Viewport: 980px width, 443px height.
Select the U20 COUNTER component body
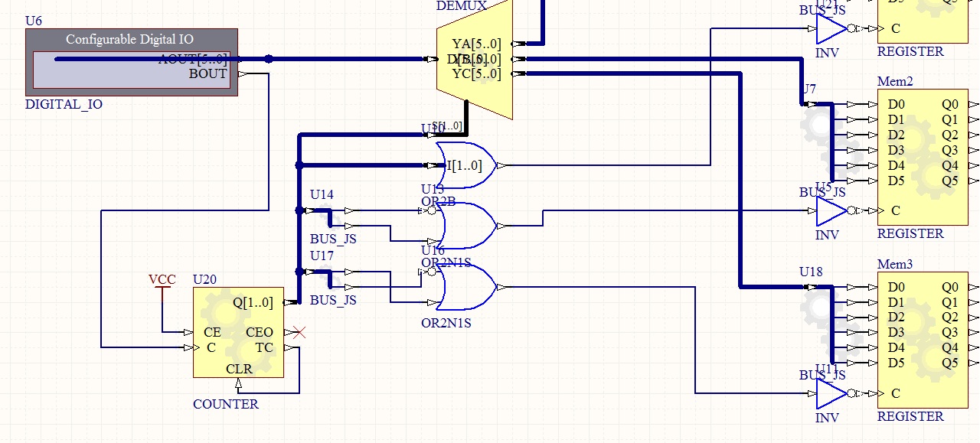tap(238, 333)
